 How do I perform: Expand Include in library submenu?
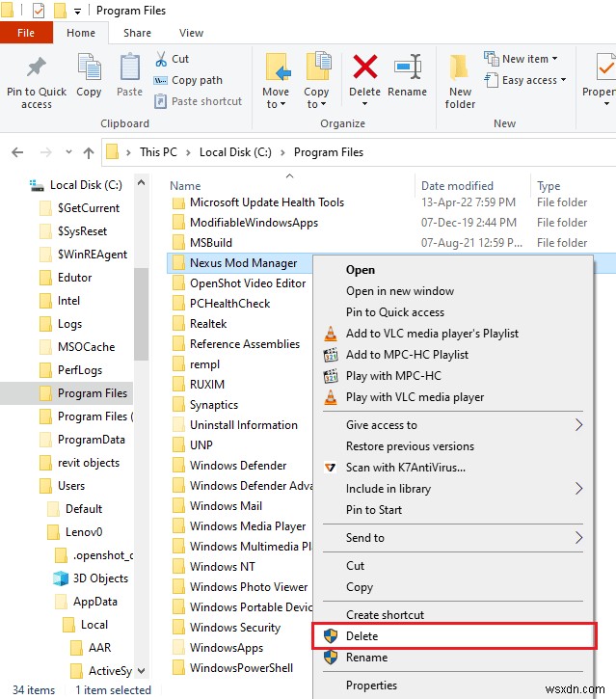(578, 489)
